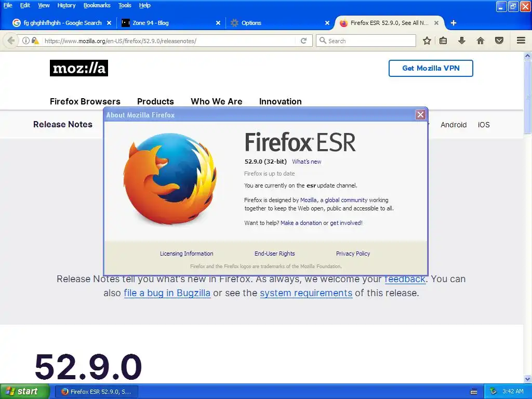This screenshot has width=532, height=399.
Task: Bookmark this page with the star icon
Action: 427,41
